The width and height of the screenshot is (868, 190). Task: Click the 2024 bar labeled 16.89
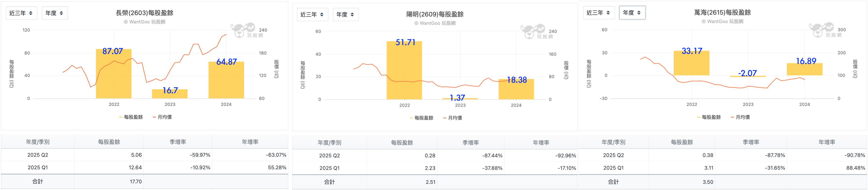point(805,69)
